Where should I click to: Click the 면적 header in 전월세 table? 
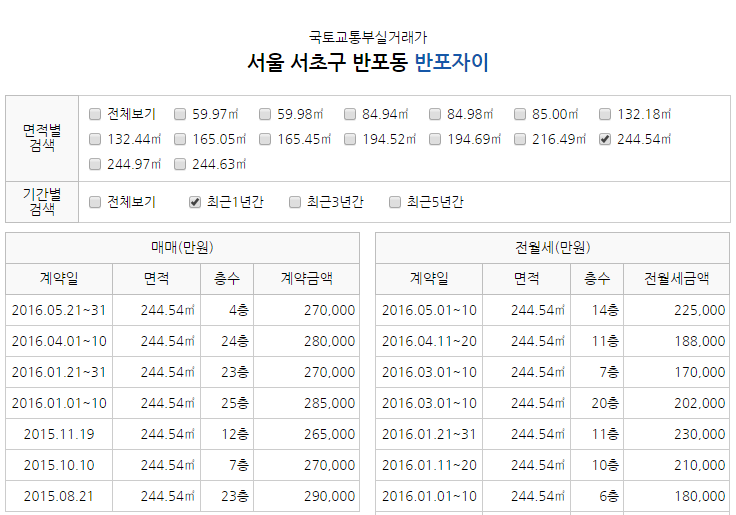[526, 279]
